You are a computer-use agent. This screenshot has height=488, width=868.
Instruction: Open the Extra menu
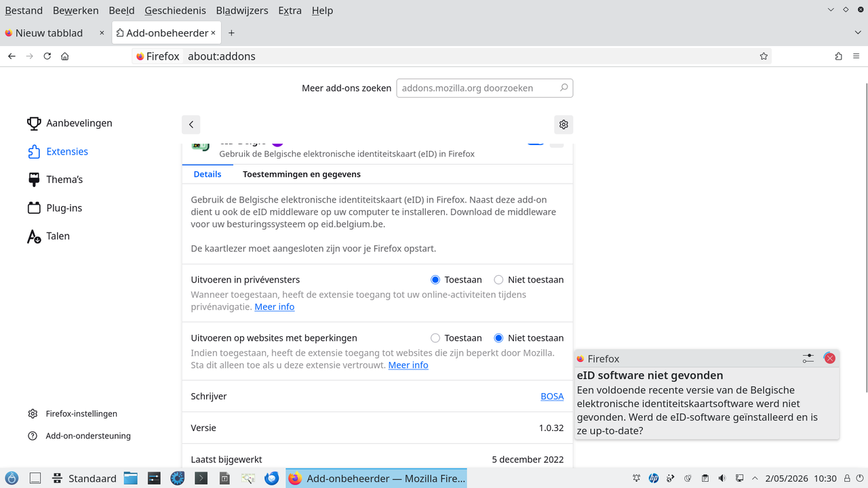[x=290, y=11]
